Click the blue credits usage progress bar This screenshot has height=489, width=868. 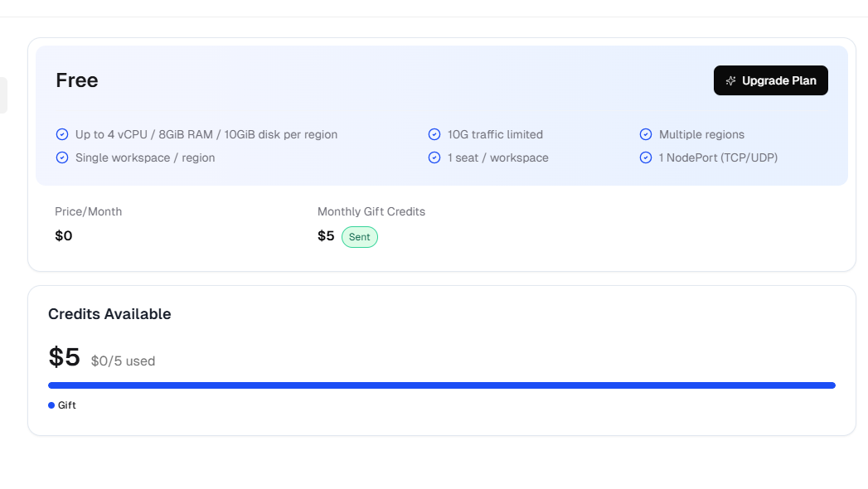[x=441, y=385]
